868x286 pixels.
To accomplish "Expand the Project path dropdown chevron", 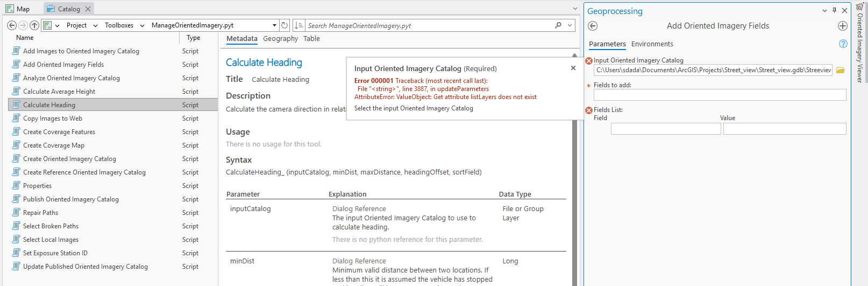I will point(95,25).
